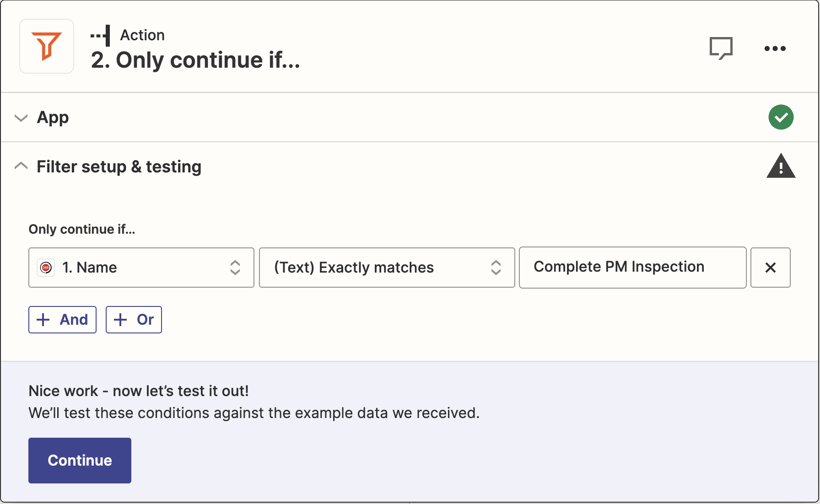Remove the filter condition with X
820x504 pixels.
tap(771, 268)
